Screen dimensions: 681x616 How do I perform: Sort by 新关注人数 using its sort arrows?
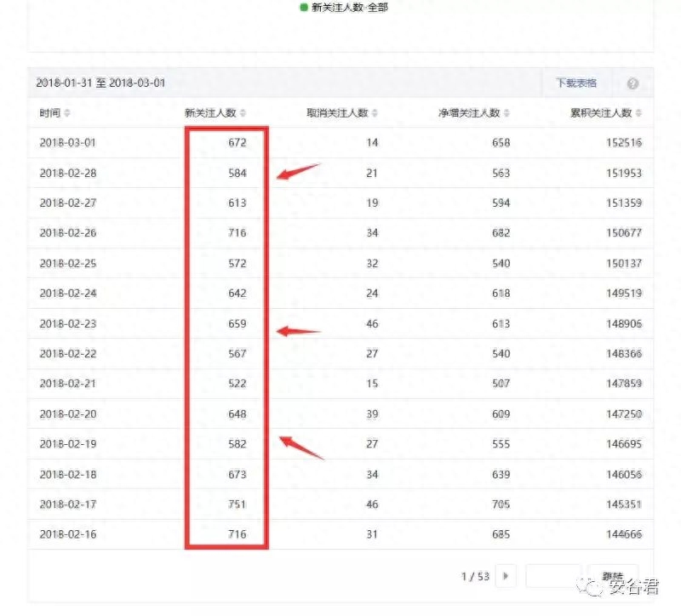(x=243, y=113)
